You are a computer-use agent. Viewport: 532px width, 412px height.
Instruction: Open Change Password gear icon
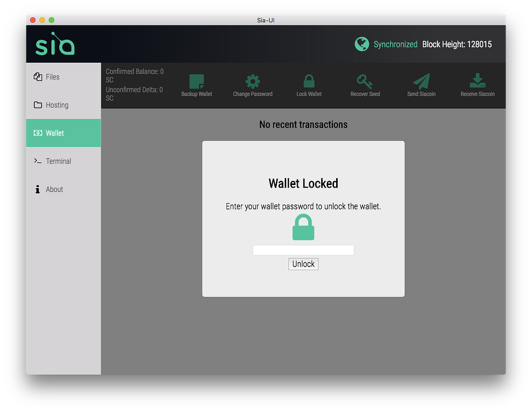coord(253,81)
